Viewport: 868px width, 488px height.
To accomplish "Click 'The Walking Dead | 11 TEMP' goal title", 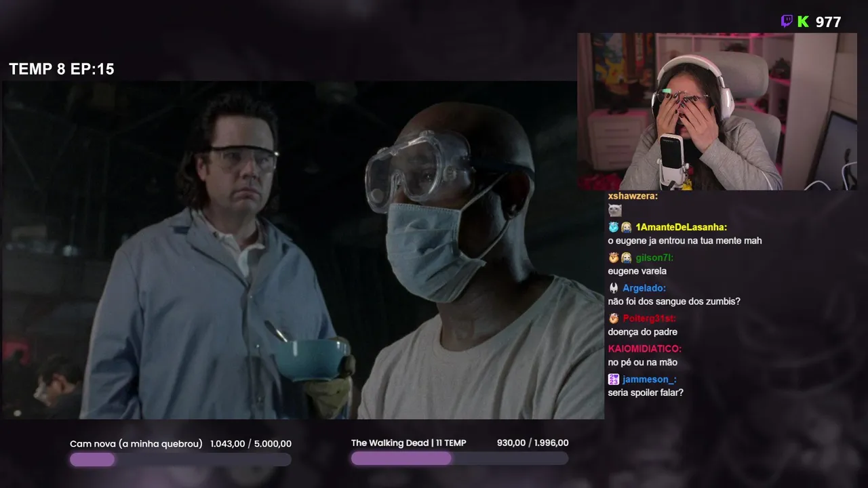I will click(409, 443).
